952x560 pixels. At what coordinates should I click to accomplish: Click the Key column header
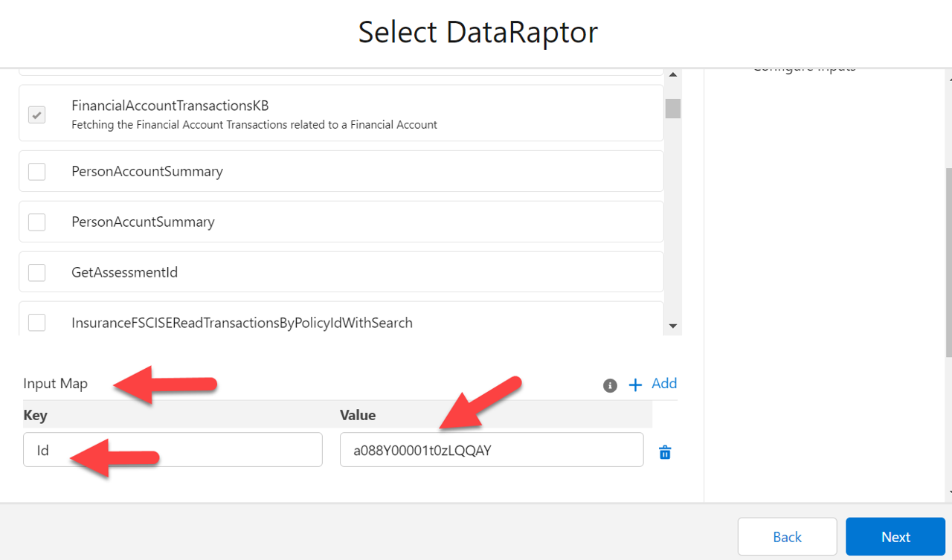35,415
